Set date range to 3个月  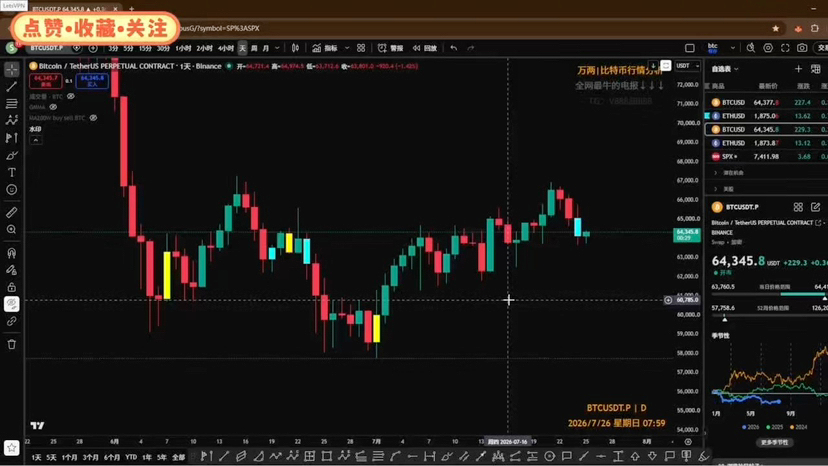pyautogui.click(x=90, y=458)
